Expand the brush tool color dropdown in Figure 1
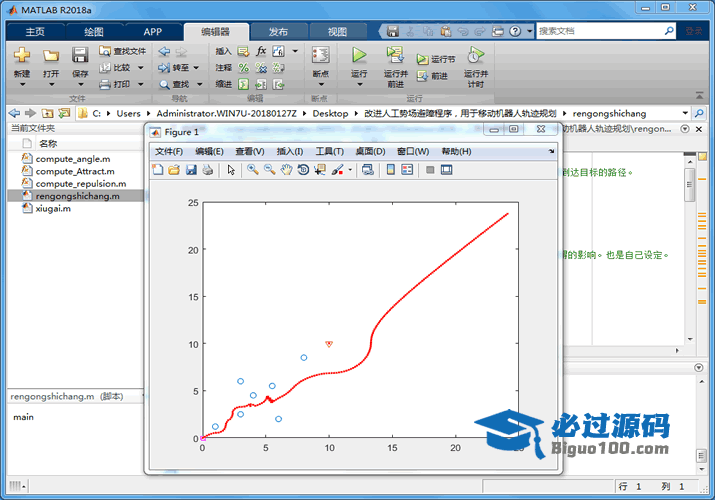 [350, 170]
